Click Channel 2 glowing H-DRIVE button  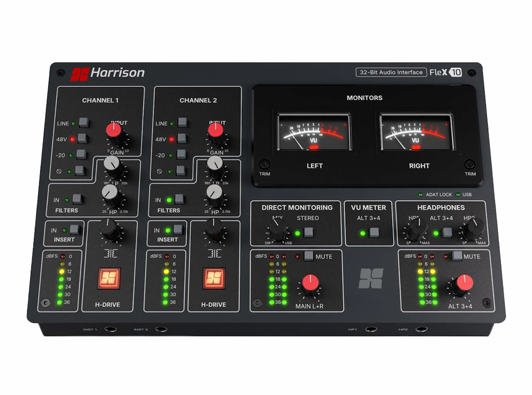coord(214,278)
